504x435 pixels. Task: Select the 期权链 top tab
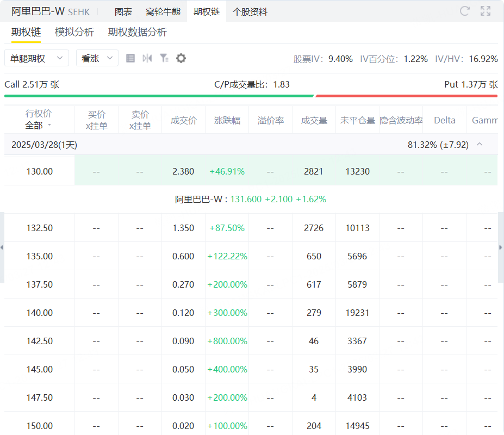pos(207,11)
